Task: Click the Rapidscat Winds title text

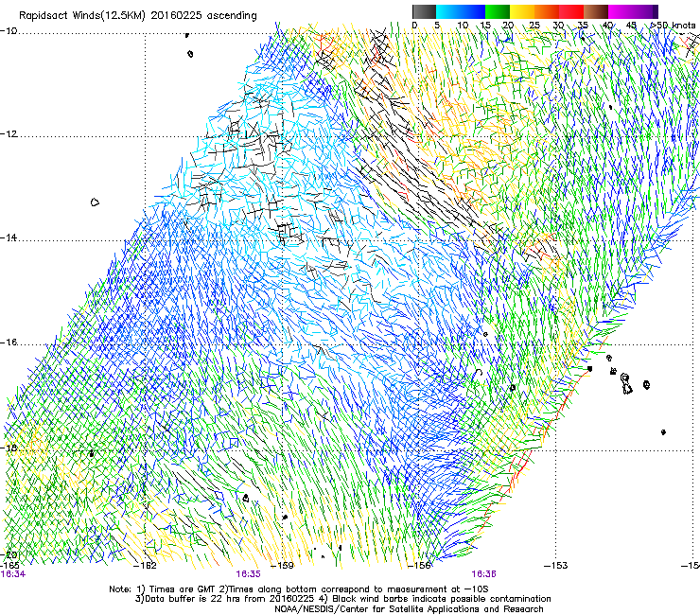Action: 138,16
